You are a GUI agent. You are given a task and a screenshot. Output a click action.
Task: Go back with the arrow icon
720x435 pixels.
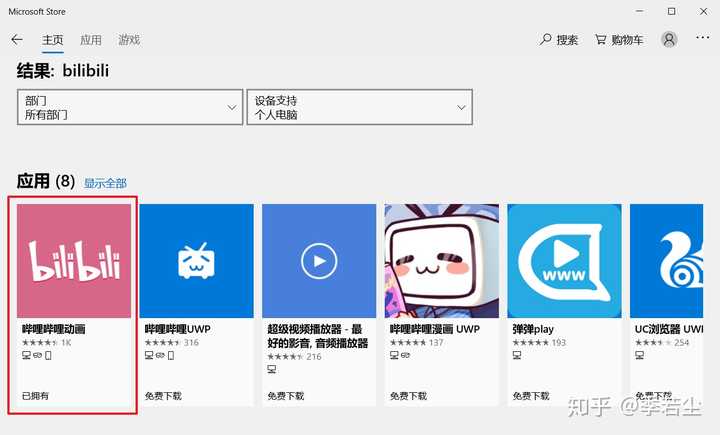click(x=17, y=40)
